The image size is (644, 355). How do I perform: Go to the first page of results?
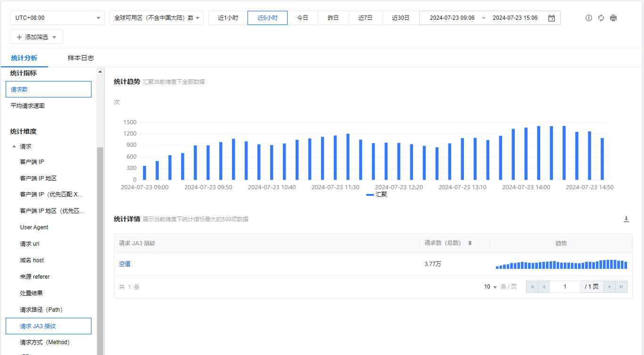(x=532, y=287)
